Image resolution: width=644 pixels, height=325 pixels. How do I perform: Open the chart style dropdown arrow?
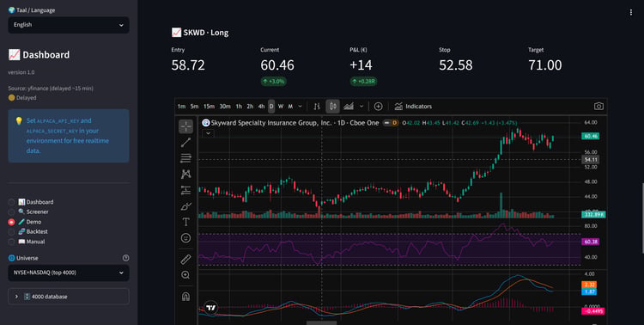click(361, 106)
